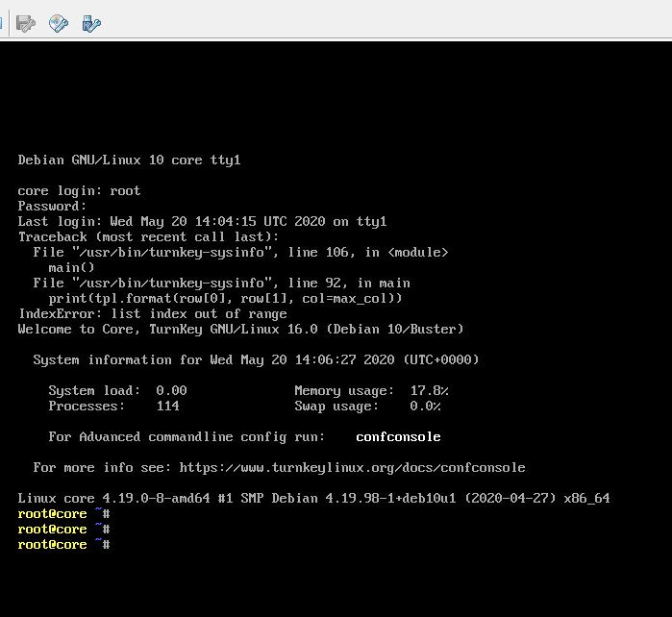
Task: Click the System load value 0.00
Action: (171, 391)
